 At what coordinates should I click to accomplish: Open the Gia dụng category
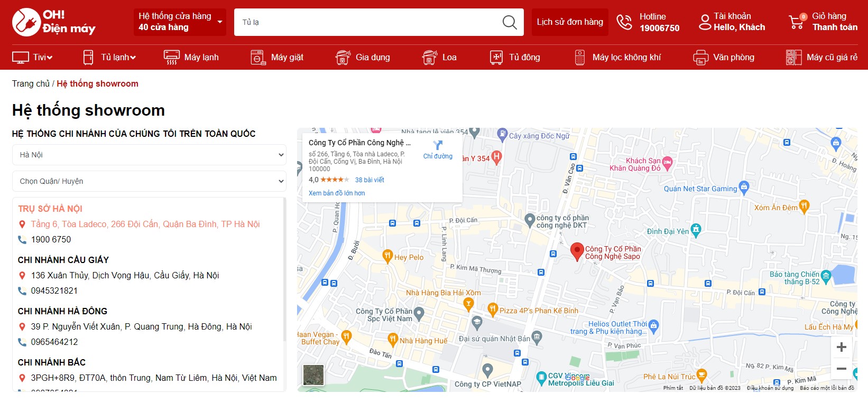(373, 57)
